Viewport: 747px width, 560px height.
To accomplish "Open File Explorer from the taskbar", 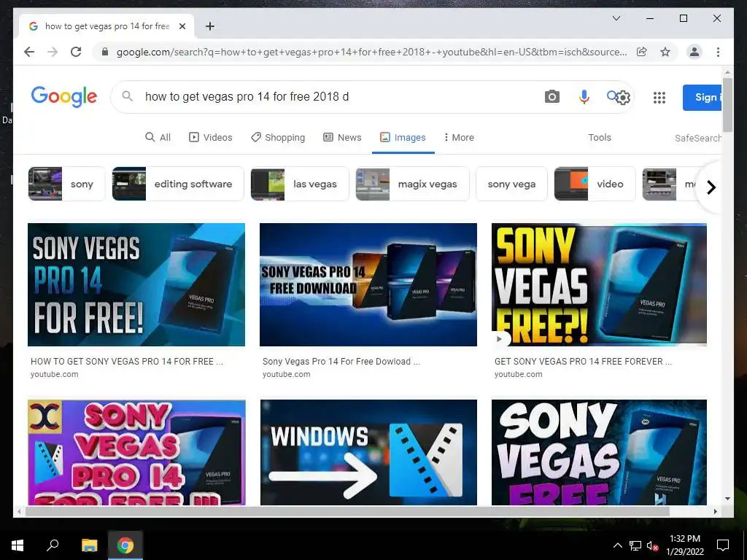I will [x=89, y=545].
